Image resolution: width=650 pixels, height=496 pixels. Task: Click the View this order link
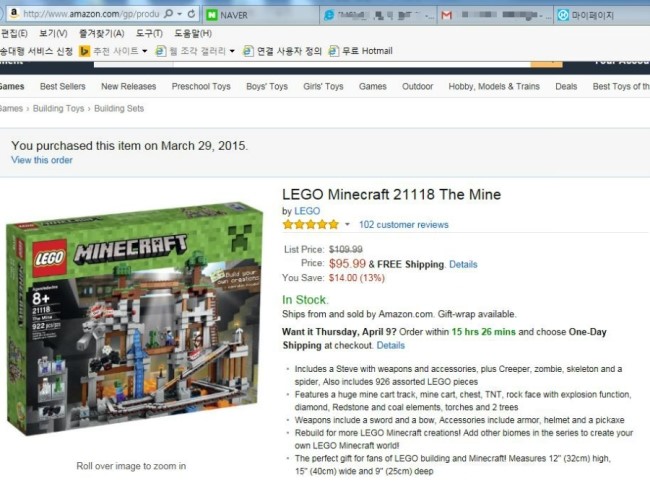pyautogui.click(x=42, y=160)
